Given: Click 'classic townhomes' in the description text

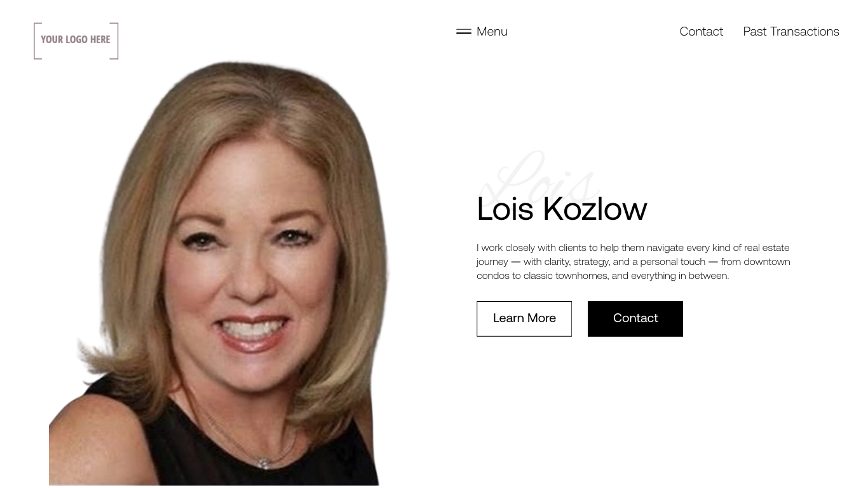Looking at the screenshot, I should point(566,276).
